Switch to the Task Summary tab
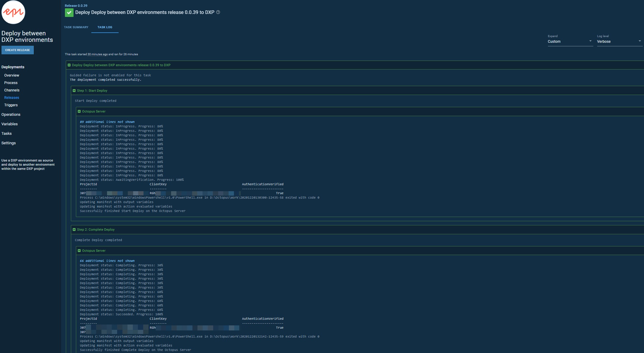644x353 pixels. 76,27
